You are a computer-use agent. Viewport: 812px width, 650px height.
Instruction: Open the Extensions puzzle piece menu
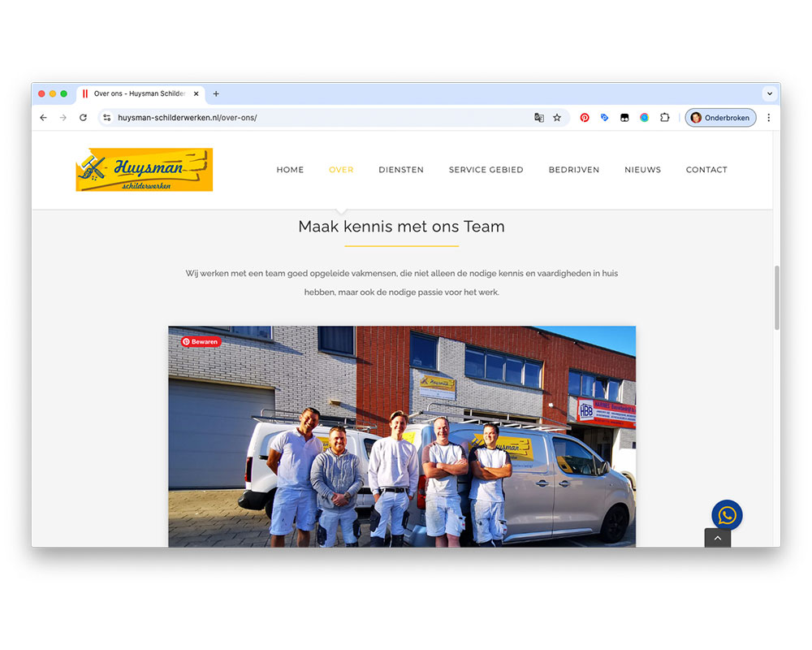click(664, 118)
